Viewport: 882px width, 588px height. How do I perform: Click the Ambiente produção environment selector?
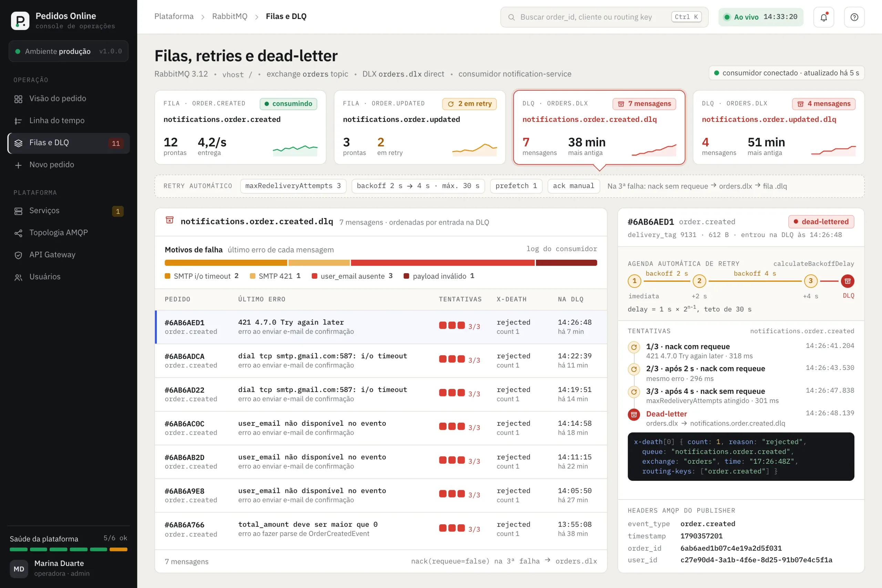(69, 51)
